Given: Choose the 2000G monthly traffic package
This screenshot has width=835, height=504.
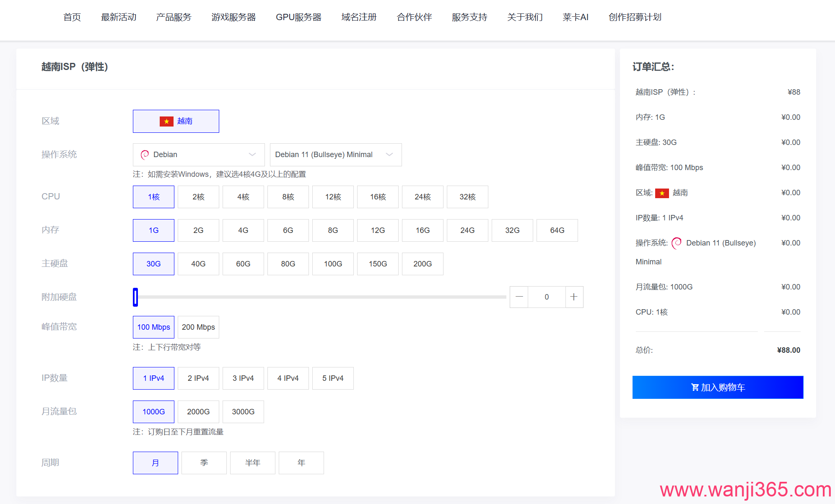Looking at the screenshot, I should coord(198,412).
